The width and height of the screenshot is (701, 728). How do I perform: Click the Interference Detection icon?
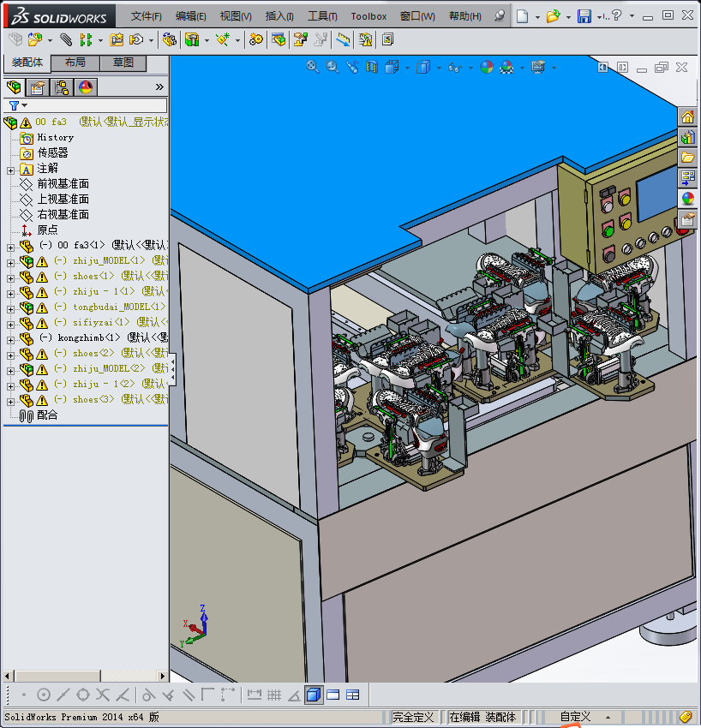[x=366, y=40]
